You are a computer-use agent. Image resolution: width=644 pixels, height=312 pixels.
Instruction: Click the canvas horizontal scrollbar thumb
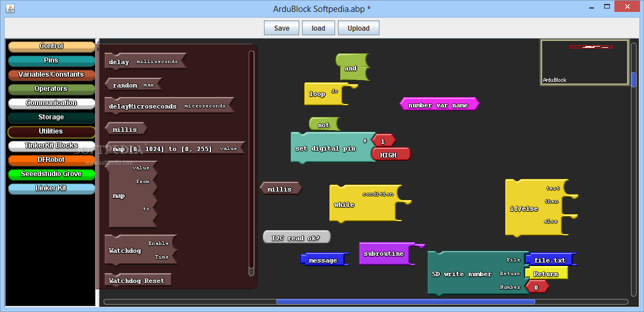[406, 301]
